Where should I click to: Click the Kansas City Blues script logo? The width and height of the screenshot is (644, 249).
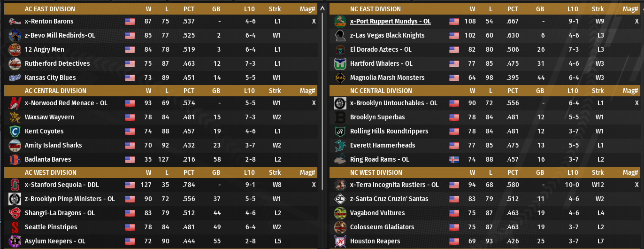click(x=15, y=78)
